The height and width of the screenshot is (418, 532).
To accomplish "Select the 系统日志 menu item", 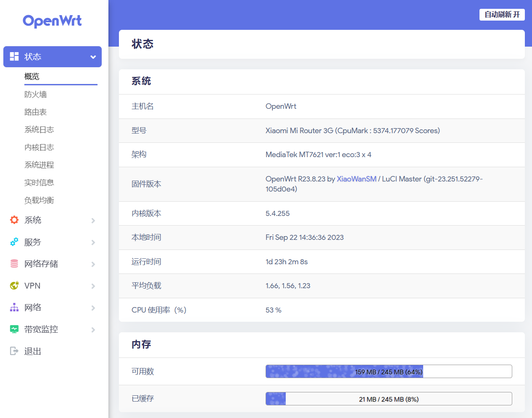I will [39, 130].
